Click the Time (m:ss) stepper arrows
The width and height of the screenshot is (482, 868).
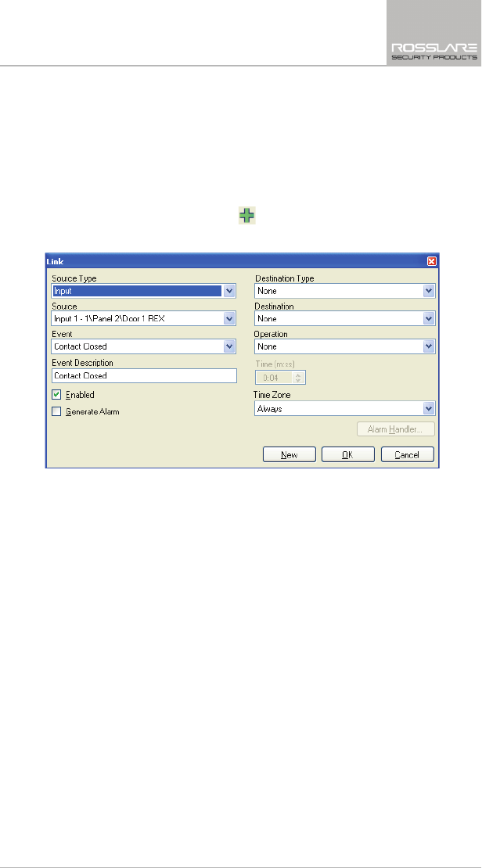299,378
